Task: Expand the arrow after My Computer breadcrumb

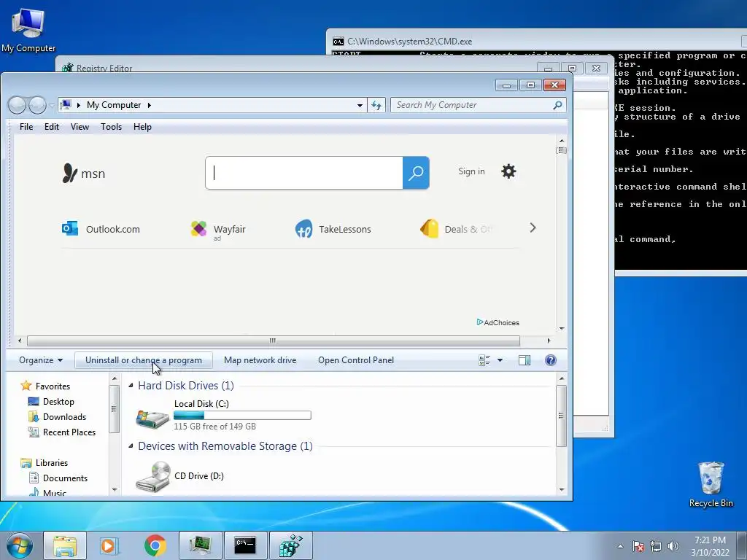Action: pos(149,105)
